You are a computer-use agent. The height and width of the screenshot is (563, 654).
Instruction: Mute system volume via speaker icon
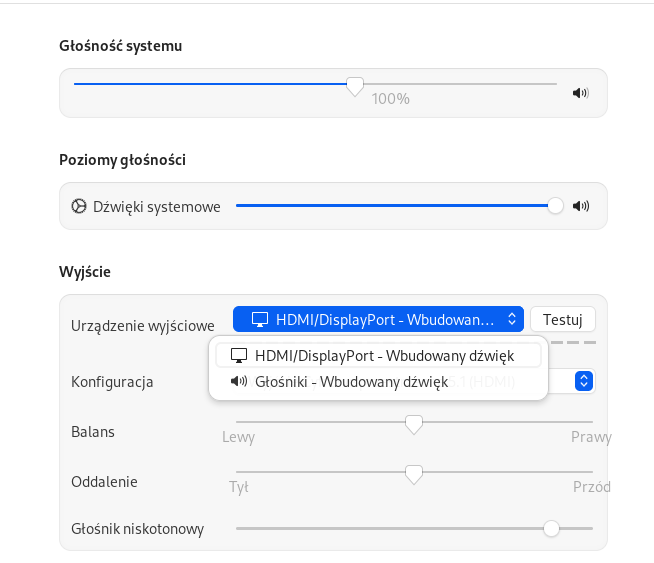(x=581, y=93)
